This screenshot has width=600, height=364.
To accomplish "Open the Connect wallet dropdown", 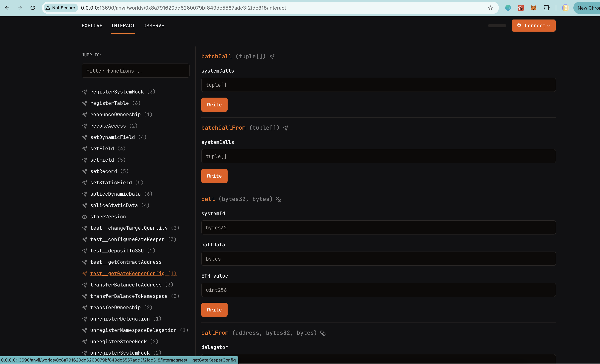I will tap(533, 26).
